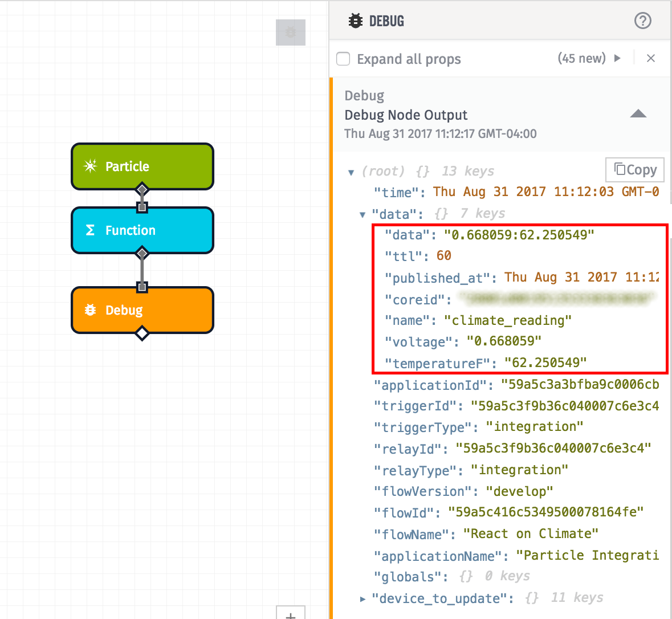
Task: Open the help icon in the Debug panel
Action: pyautogui.click(x=643, y=21)
